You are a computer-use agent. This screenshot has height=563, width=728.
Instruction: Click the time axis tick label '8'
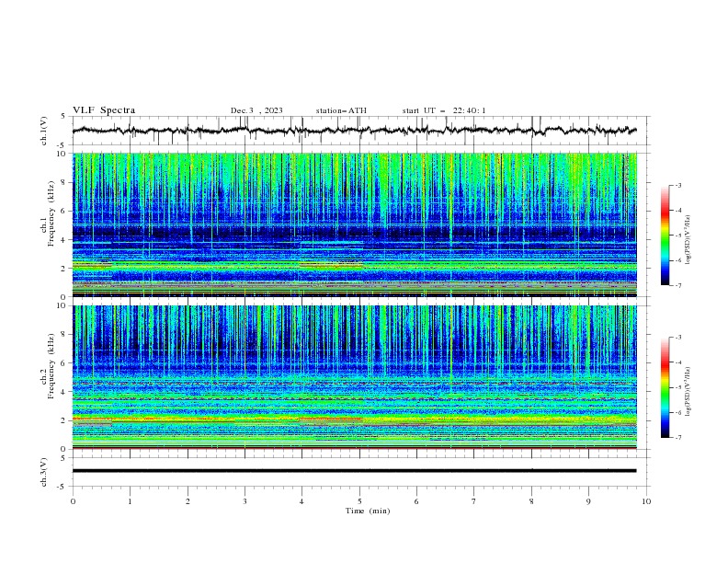(x=531, y=501)
